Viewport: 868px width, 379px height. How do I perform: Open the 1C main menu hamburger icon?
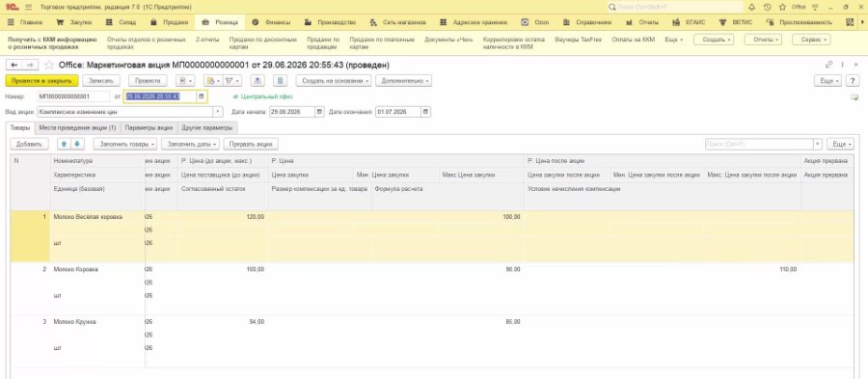pyautogui.click(x=28, y=7)
